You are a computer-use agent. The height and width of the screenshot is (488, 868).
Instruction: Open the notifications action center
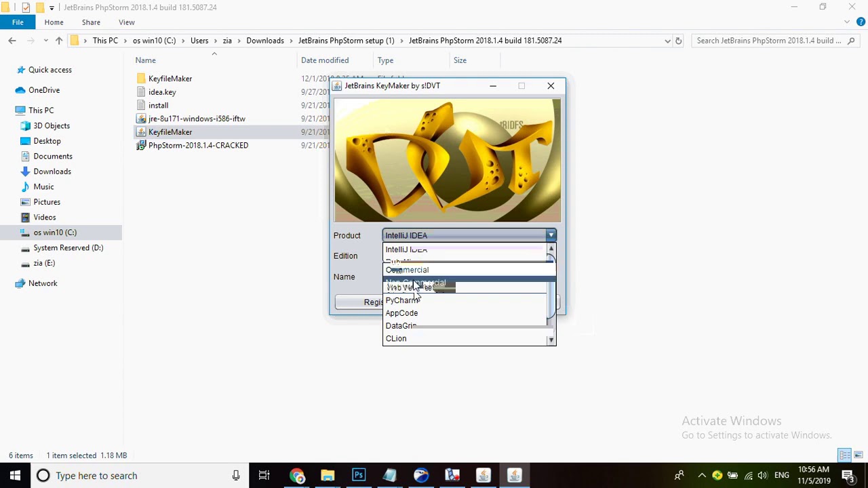coord(848,476)
